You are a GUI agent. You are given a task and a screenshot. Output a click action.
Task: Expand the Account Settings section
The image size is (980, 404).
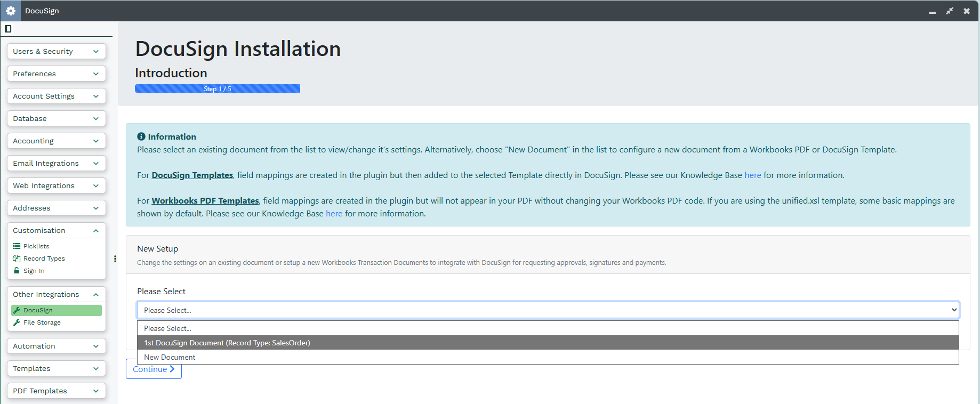57,96
